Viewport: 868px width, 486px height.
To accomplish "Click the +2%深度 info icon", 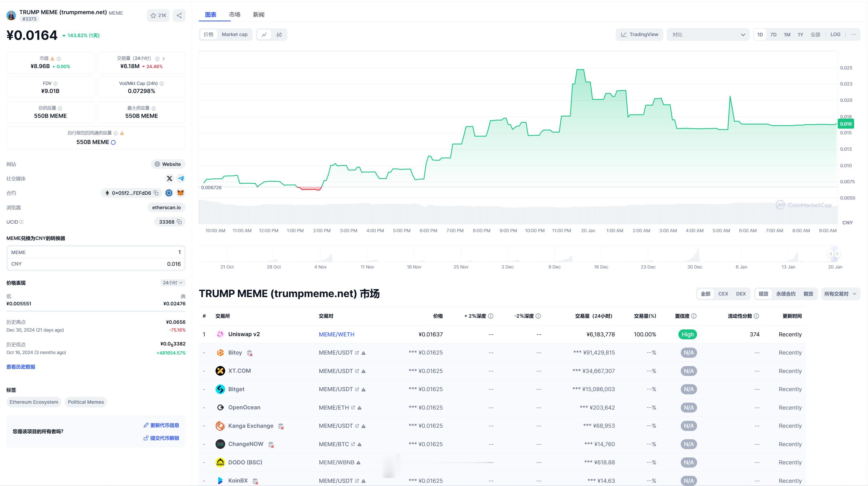I will click(491, 316).
